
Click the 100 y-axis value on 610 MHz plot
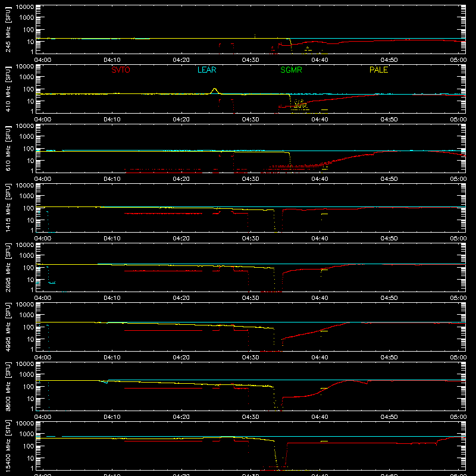(x=29, y=149)
